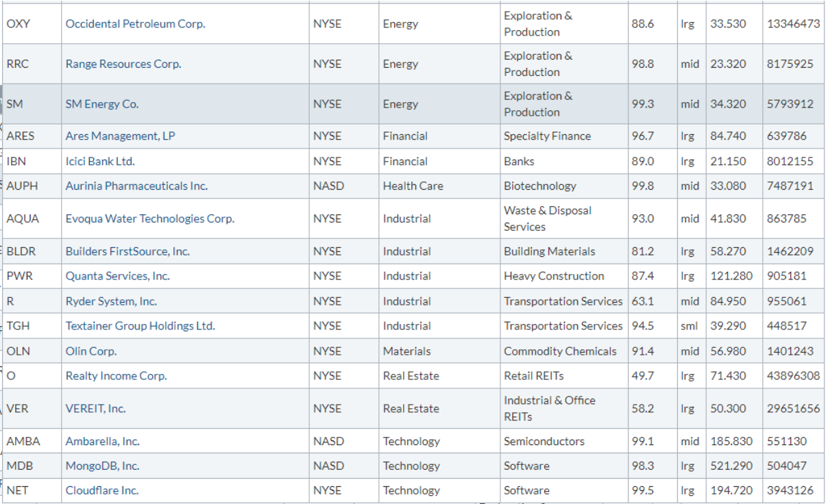Select the price value 23.320

pos(728,64)
